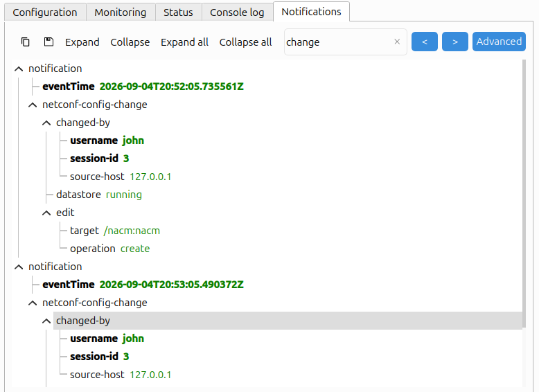
Task: Select the last source-host 127.0.0.1 row
Action: pos(121,375)
